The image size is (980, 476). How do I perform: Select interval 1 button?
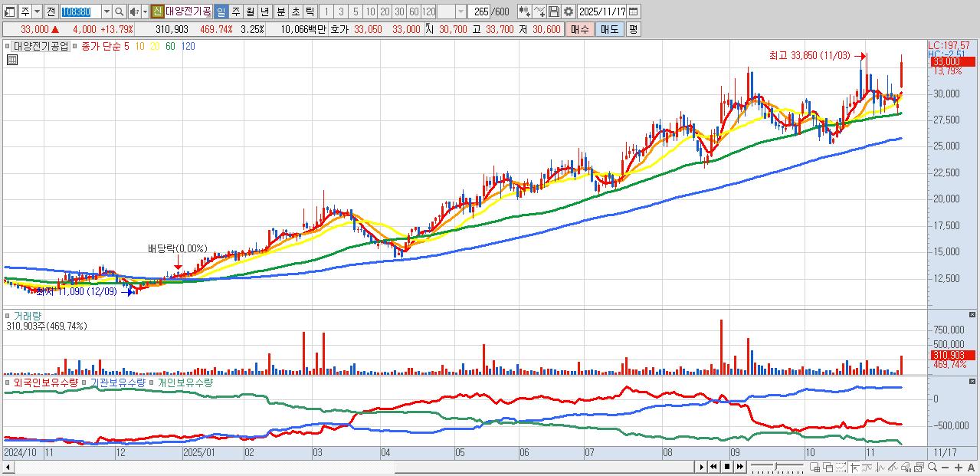pos(326,11)
